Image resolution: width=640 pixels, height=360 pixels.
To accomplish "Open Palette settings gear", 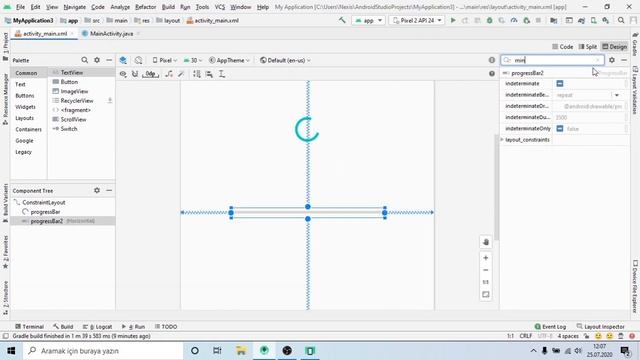I will tap(97, 60).
